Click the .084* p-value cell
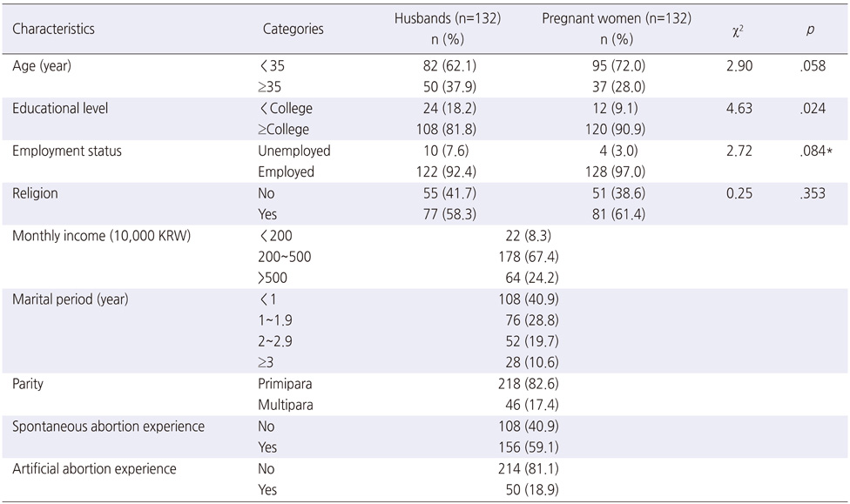This screenshot has height=504, width=850. 816,151
